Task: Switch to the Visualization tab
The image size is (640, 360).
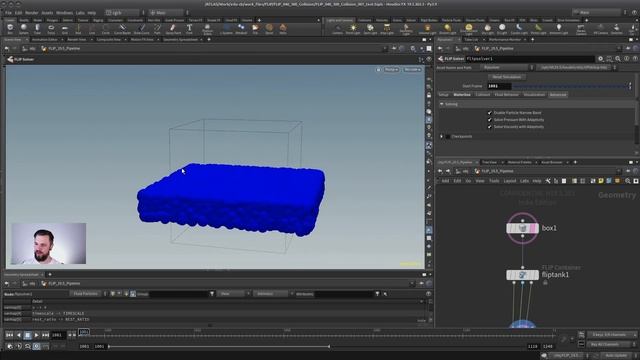Action: [x=534, y=95]
